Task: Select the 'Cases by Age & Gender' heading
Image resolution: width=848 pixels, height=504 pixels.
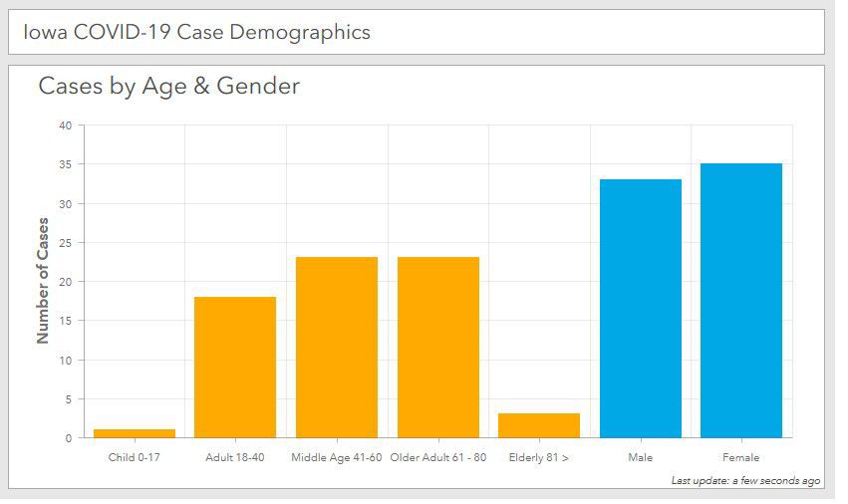Action: (x=168, y=87)
